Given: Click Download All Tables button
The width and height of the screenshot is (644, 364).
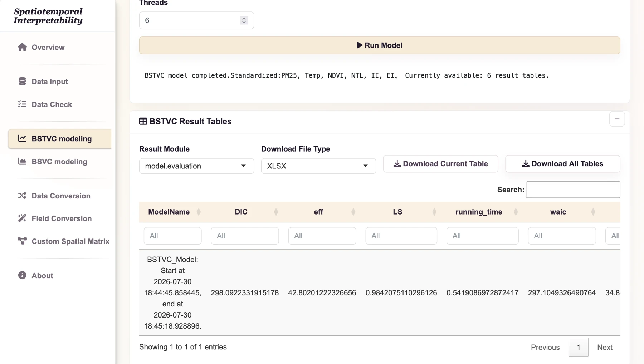Looking at the screenshot, I should 563,164.
